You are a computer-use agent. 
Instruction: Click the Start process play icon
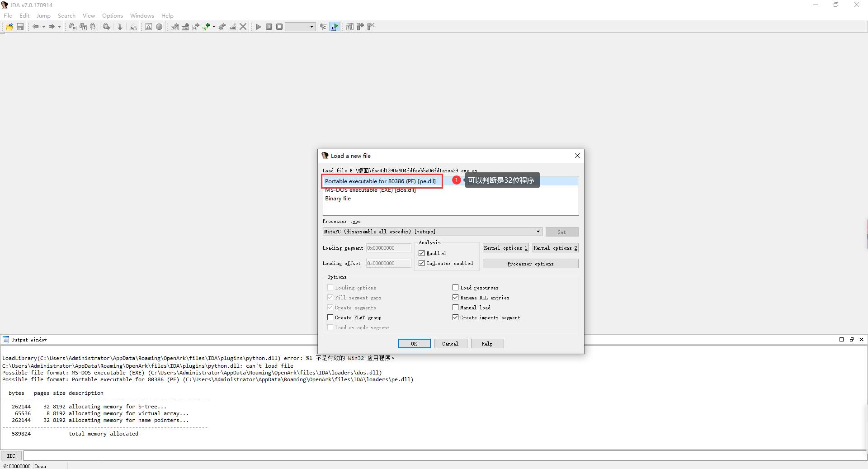tap(259, 27)
